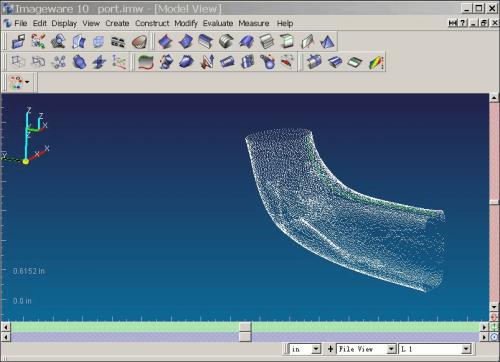Viewport: 500px width, 362px height.
Task: Click the blue channel-shaped surface icon
Action: [x=206, y=42]
